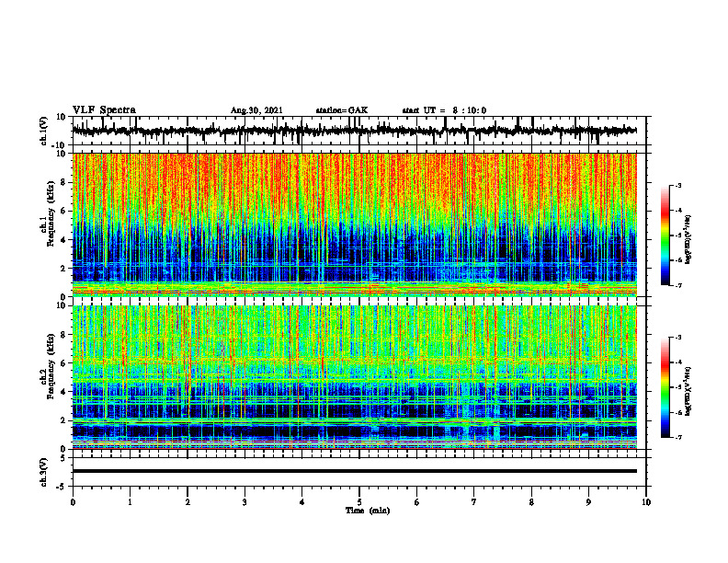Click the log(PSD) label beside ch.2 color bar
This screenshot has height=563, width=728.
click(688, 391)
